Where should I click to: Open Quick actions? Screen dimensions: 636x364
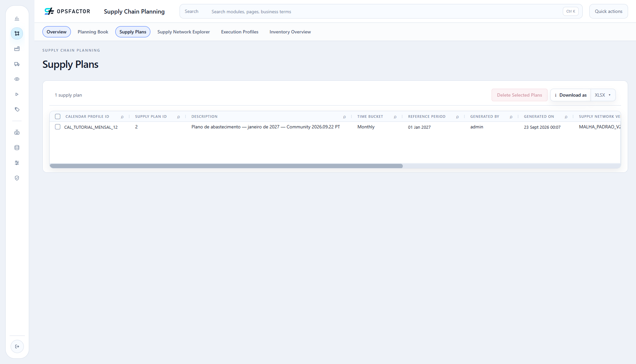coord(609,11)
